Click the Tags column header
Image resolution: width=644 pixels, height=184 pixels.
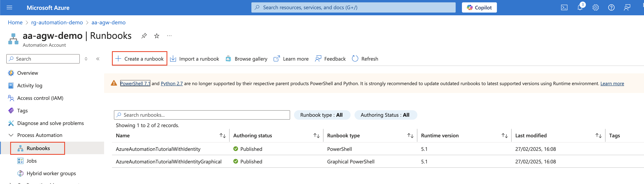click(615, 136)
